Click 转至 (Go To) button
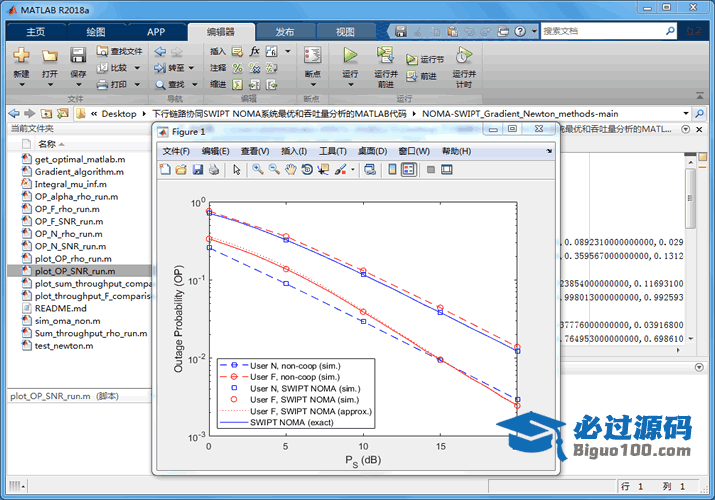Screen dimensions: 715x500 (169, 68)
